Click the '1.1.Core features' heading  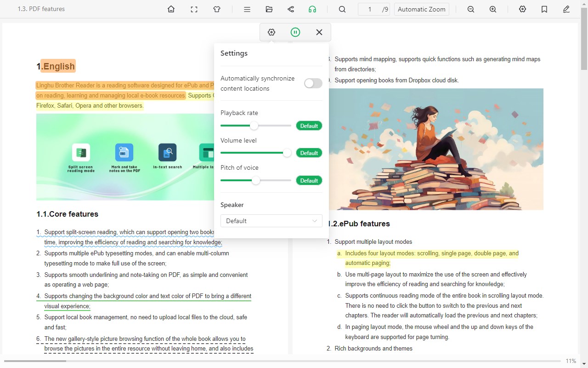pyautogui.click(x=68, y=214)
